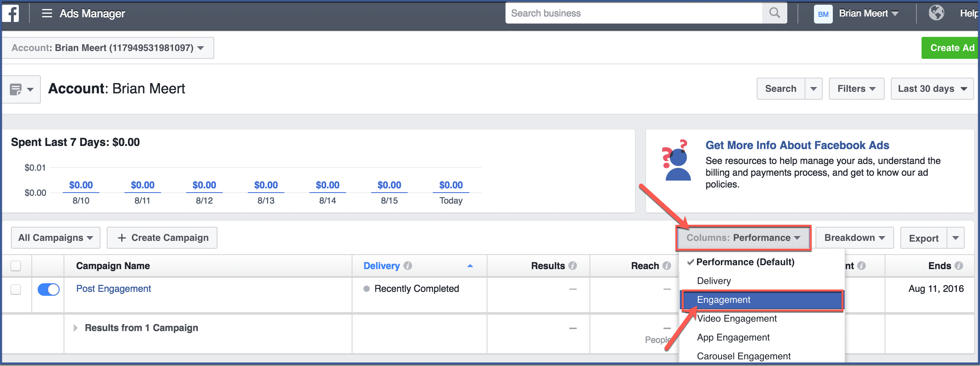The width and height of the screenshot is (980, 366).
Task: Click the info icon next to Ends
Action: (x=959, y=266)
